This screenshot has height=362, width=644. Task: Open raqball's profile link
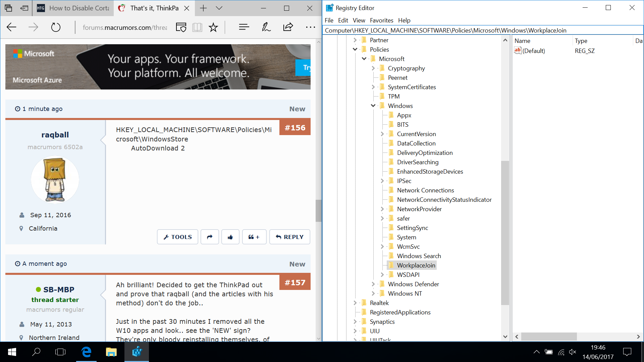tap(55, 135)
